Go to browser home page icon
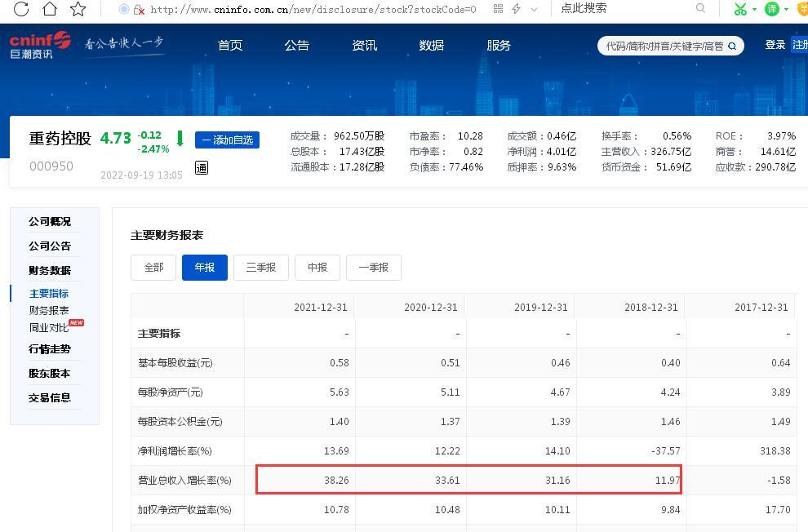 [x=50, y=9]
